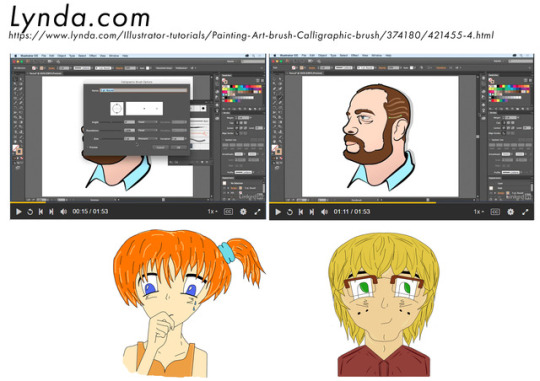Enter fullscreen on the left video player

(x=258, y=212)
